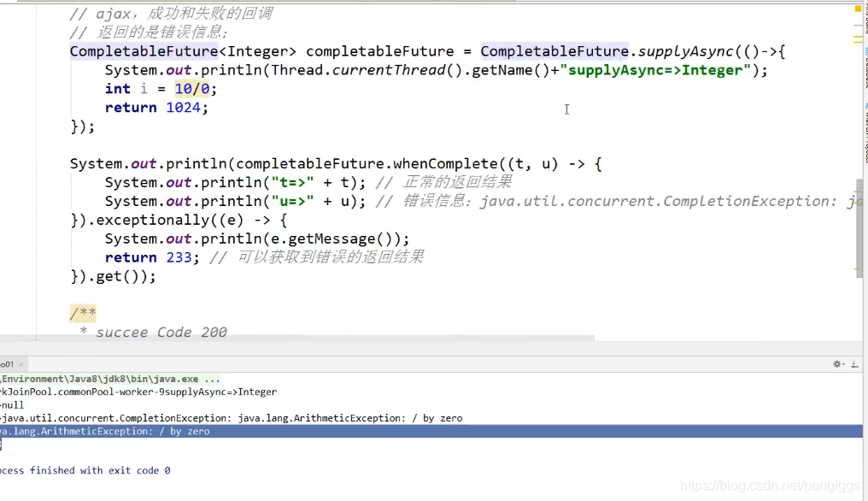The image size is (868, 501).
Task: Click the exceptionally method call
Action: [x=152, y=221]
